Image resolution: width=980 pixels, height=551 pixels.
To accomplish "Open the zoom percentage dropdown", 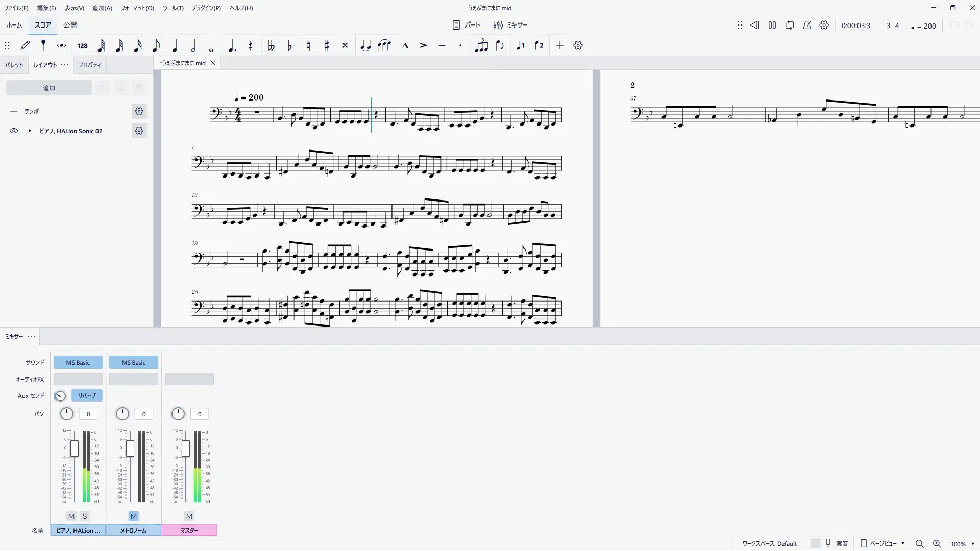I will [x=973, y=544].
